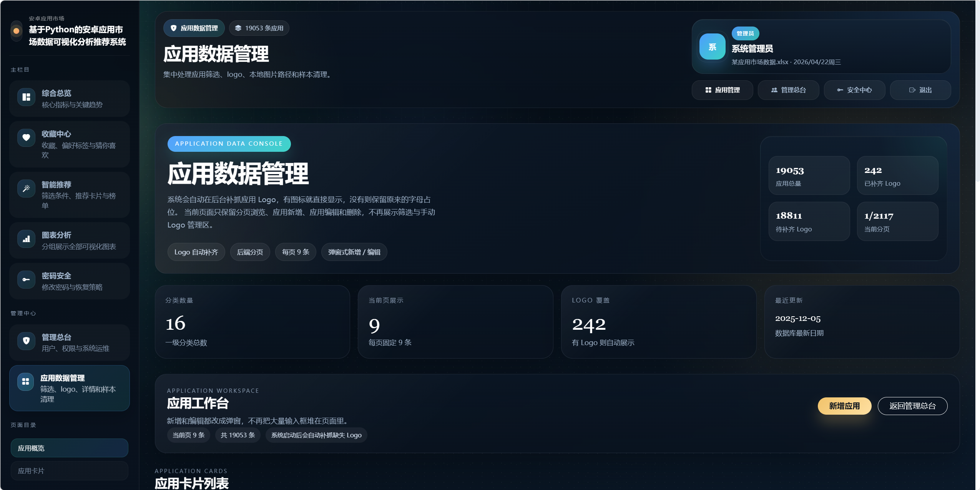Click the 系 user avatar icon
This screenshot has width=980, height=490.
tap(712, 47)
